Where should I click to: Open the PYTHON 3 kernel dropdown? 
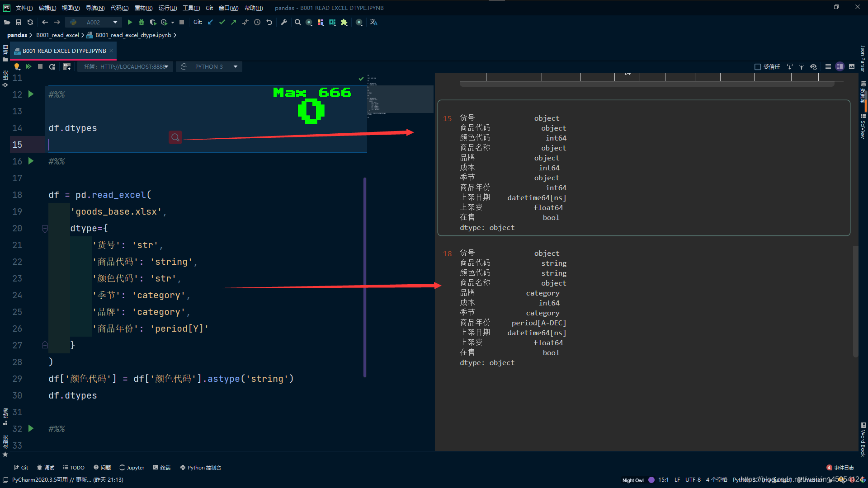pyautogui.click(x=209, y=66)
